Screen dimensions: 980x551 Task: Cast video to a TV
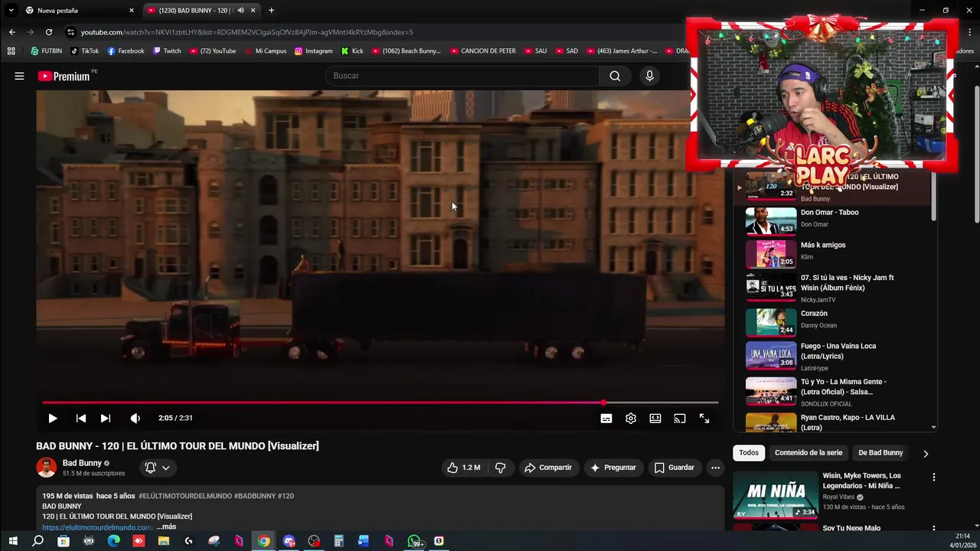coord(680,419)
